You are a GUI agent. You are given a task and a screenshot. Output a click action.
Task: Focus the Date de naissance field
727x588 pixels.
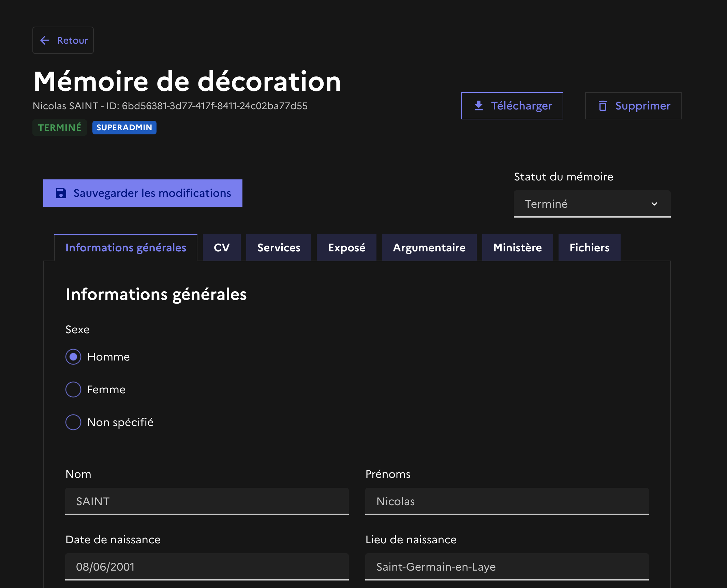pos(207,567)
